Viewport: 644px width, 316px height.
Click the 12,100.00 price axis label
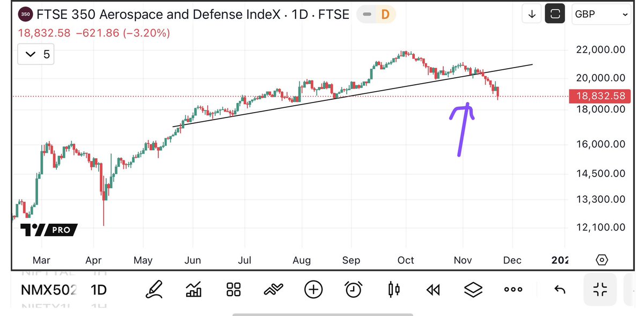[601, 227]
